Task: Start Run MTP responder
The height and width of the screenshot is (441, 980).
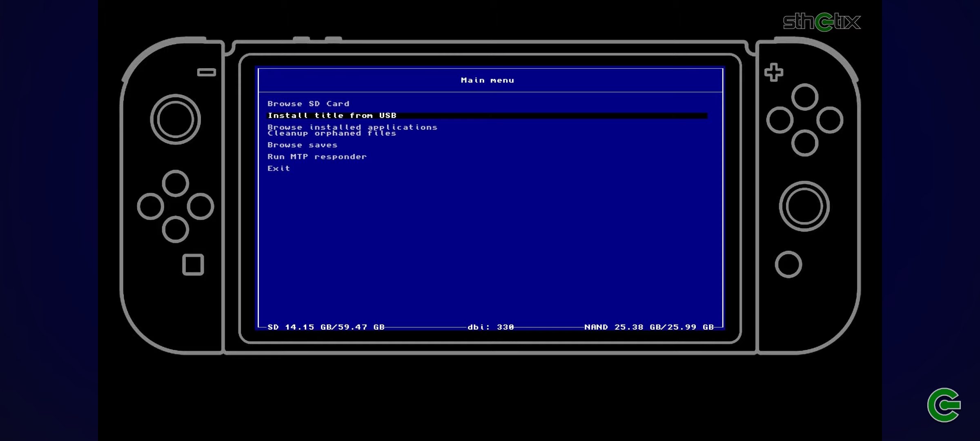Action: pyautogui.click(x=317, y=157)
